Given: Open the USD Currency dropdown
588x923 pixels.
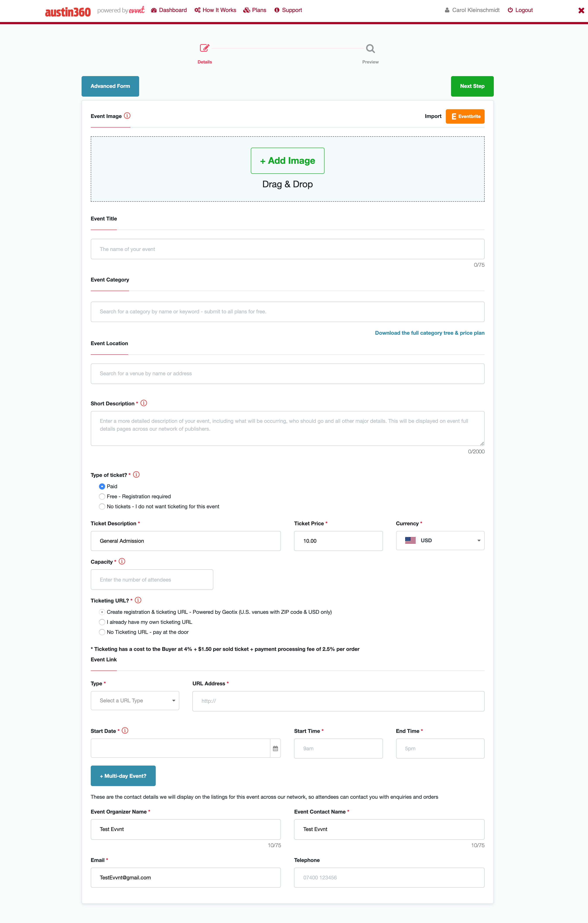Looking at the screenshot, I should (x=440, y=541).
